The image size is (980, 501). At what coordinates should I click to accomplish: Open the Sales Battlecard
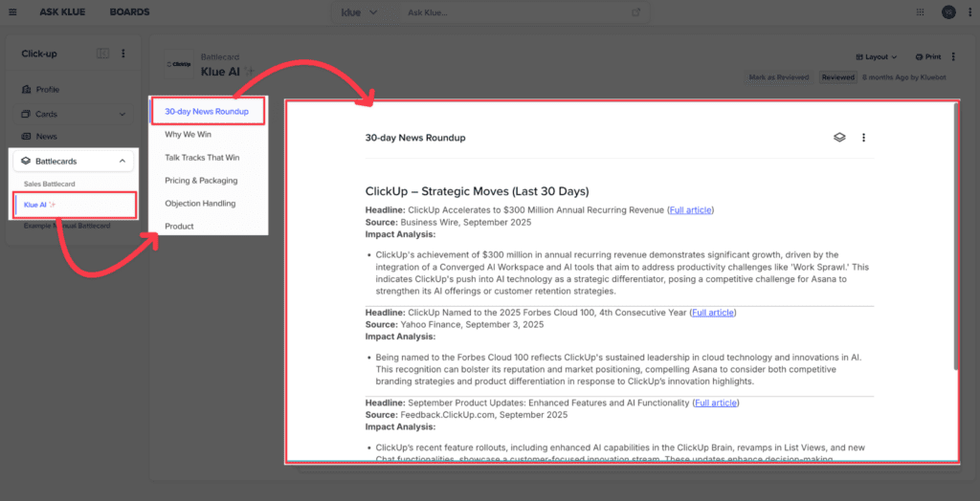(50, 184)
